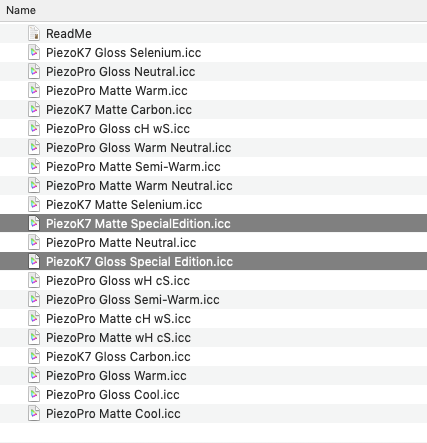Click the PiezoPro Gloss Cool.icc icon
This screenshot has width=427, height=443.
[34, 394]
